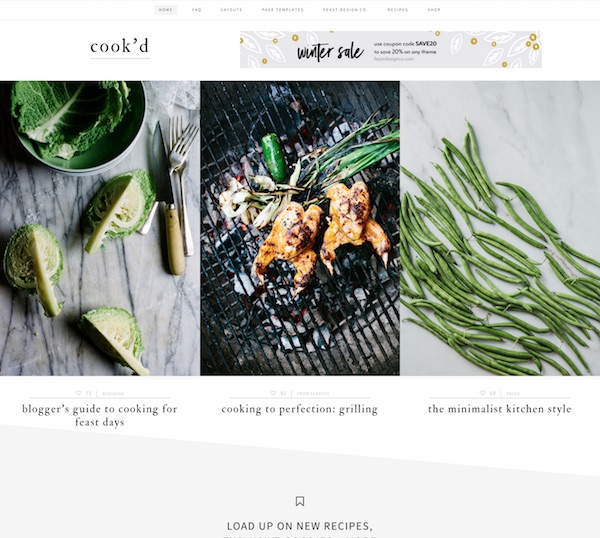This screenshot has height=538, width=600.
Task: Open "the minimalist kitchen style" post title
Action: [x=500, y=409]
